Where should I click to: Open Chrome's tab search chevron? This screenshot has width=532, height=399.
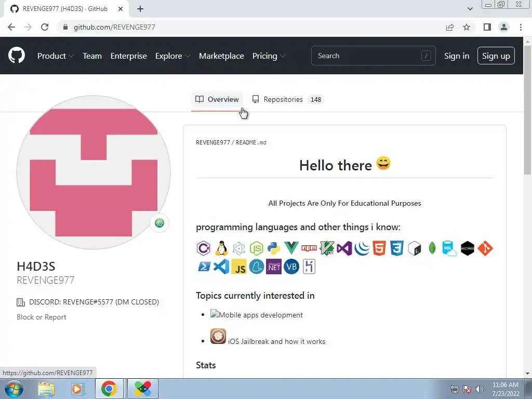(x=470, y=9)
